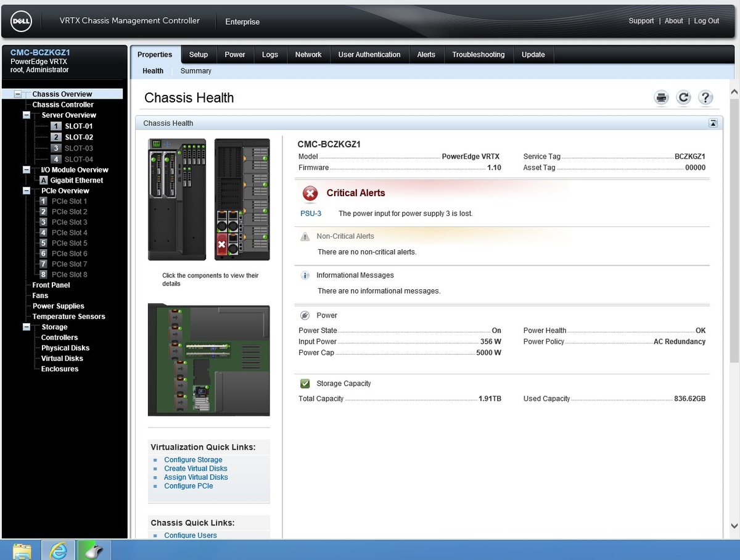The width and height of the screenshot is (740, 560).
Task: Click Log Out in the header
Action: (706, 21)
